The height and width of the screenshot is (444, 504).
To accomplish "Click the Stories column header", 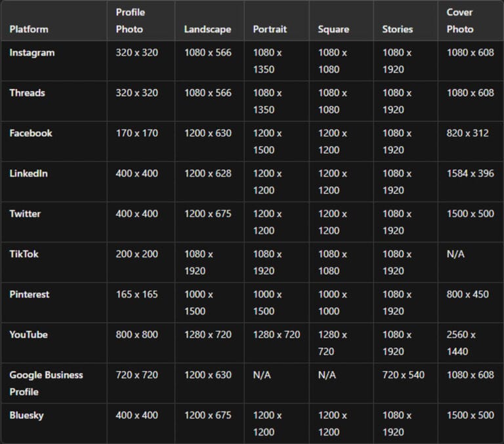I will [x=398, y=30].
